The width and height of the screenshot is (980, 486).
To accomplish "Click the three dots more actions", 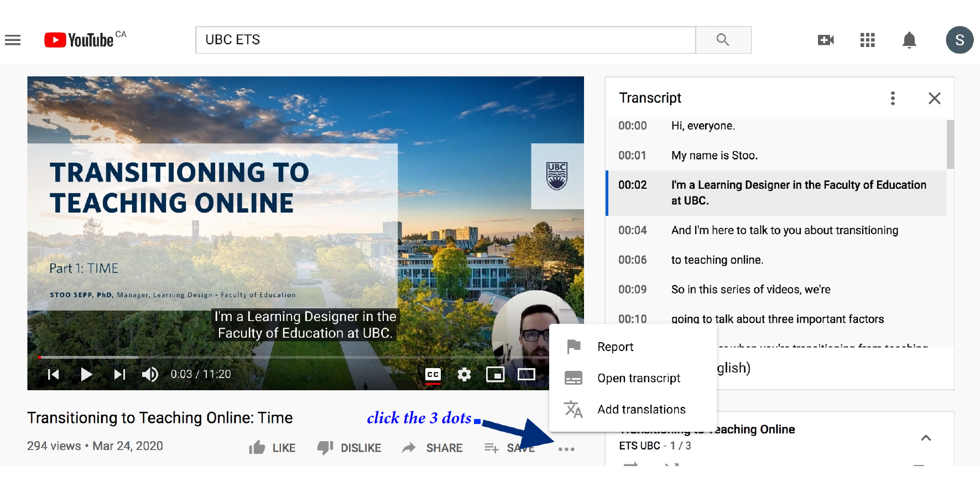I will tap(566, 449).
